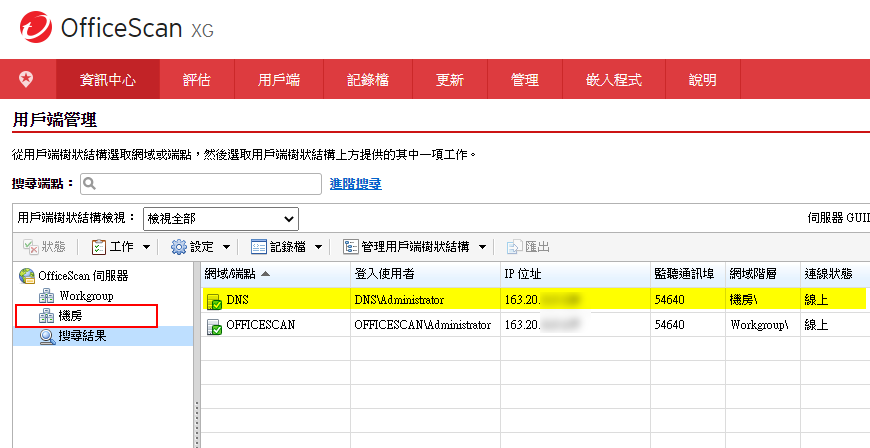
Task: Click Workgroup\ domain hierarchy cell
Action: click(760, 325)
